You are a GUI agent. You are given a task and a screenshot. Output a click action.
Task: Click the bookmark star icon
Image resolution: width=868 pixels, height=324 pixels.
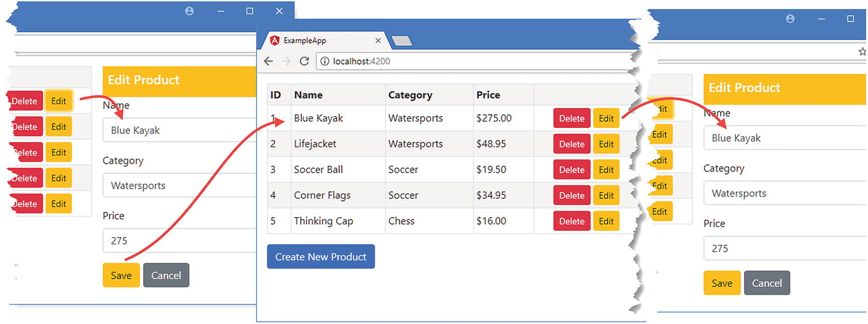[862, 51]
